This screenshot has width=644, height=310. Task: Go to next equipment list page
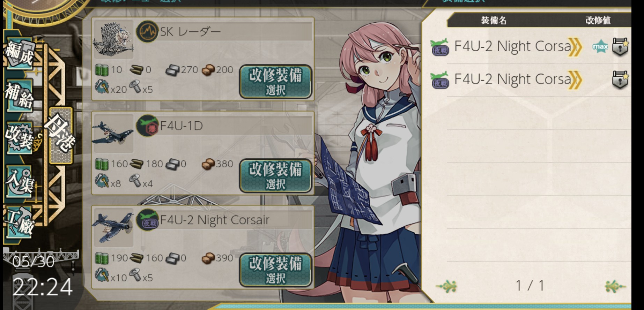[x=615, y=286]
